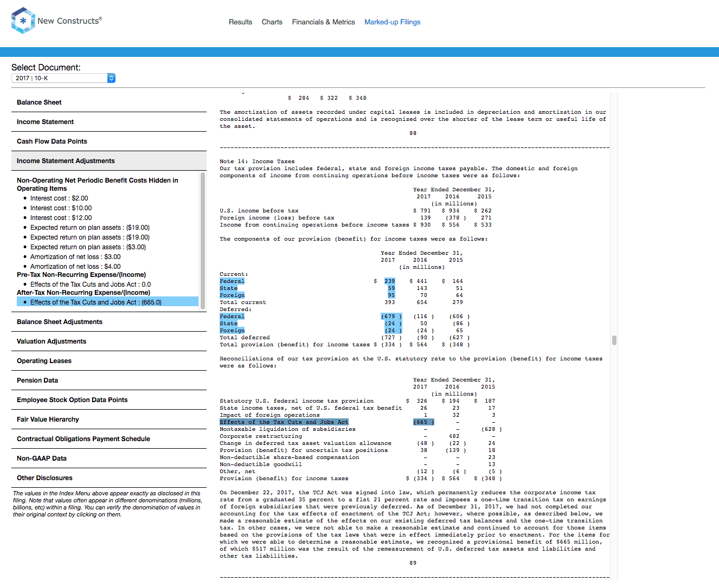719x588 pixels.
Task: Expand the Income Statement section
Action: tap(109, 122)
